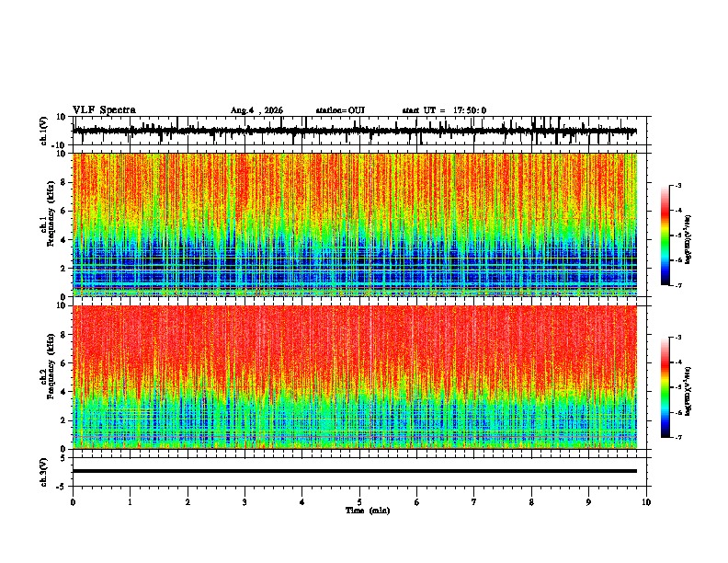This screenshot has width=728, height=563.
Task: Click the "ch.1(V)" waveform axis label
Action: [x=44, y=131]
